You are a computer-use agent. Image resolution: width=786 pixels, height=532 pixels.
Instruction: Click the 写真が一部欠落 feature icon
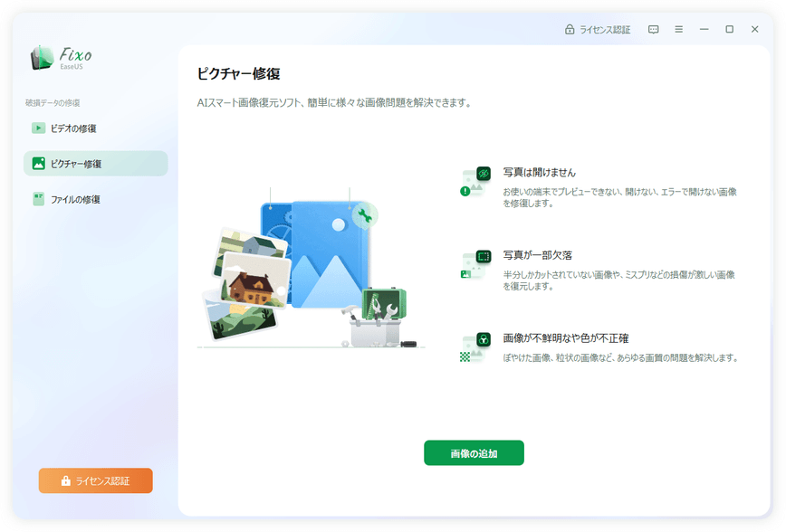point(474,264)
